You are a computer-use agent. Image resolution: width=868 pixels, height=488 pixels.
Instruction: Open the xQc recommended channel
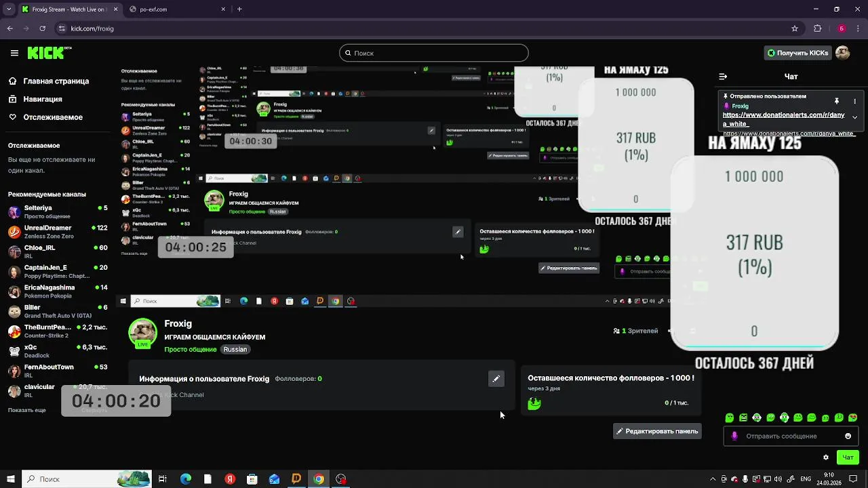[58, 350]
